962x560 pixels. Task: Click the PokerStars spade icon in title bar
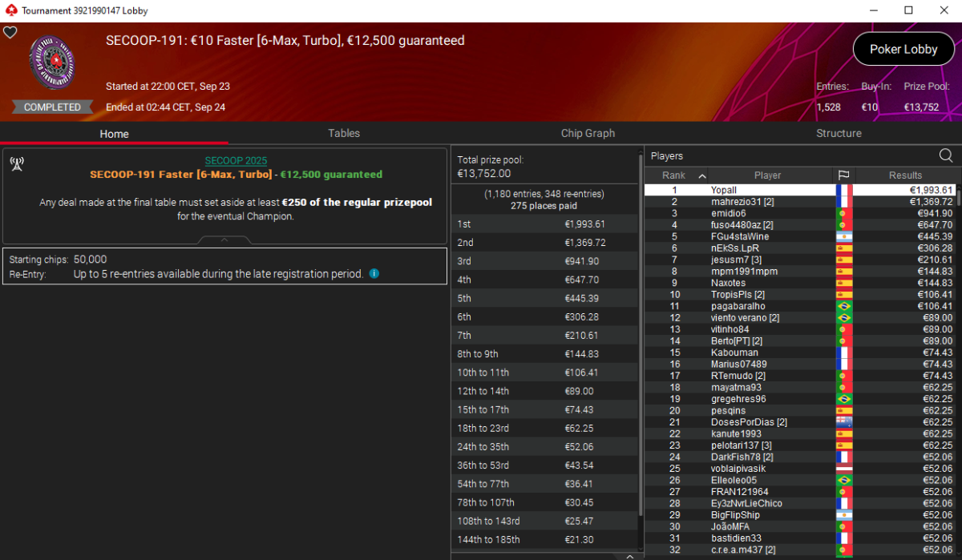10,11
